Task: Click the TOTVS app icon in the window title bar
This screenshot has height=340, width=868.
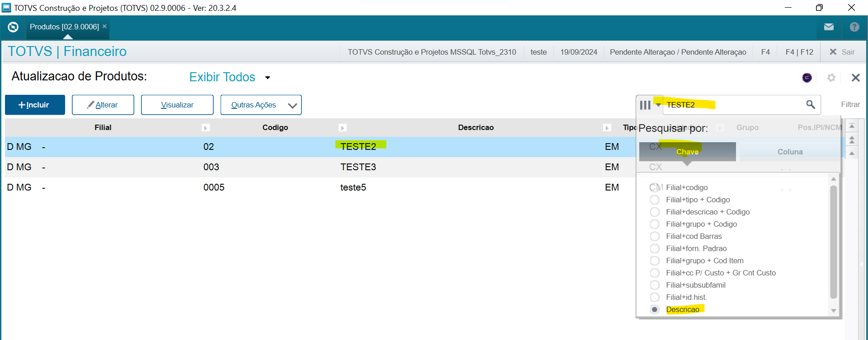Action: 6,8
